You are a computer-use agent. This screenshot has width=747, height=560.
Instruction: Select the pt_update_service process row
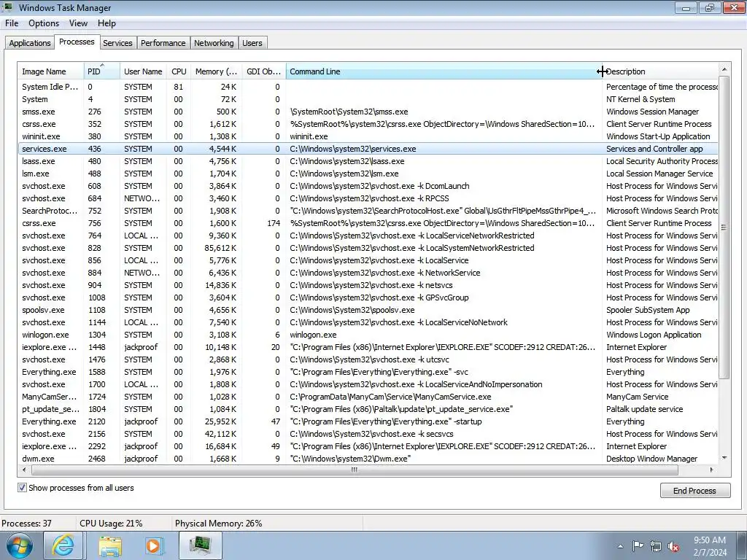tap(368, 409)
